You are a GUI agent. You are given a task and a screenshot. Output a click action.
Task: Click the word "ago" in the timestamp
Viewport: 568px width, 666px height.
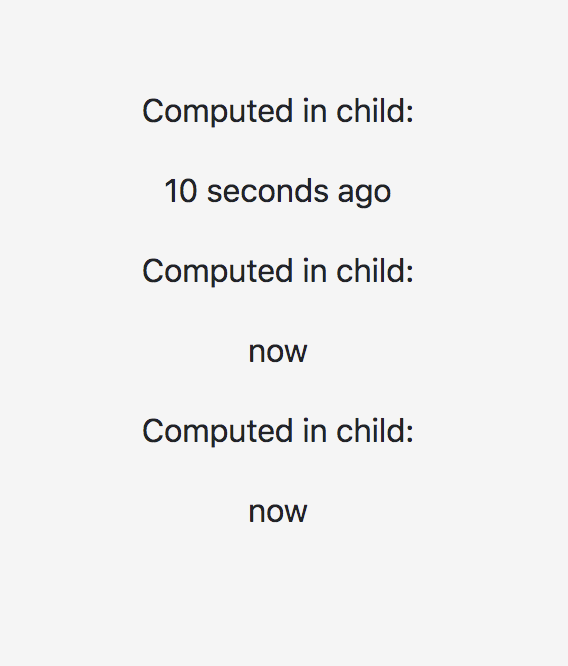point(365,194)
